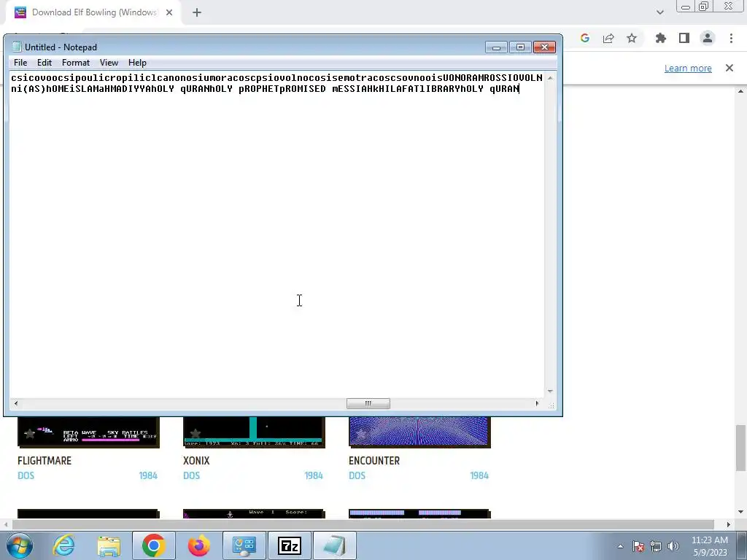The image size is (747, 560).
Task: Open the File menu in Notepad
Action: pos(20,63)
